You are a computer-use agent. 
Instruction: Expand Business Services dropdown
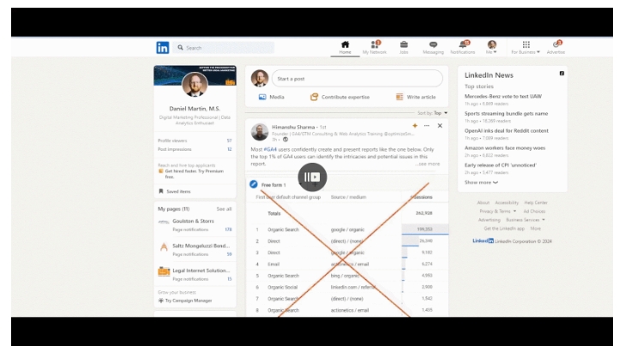[526, 220]
